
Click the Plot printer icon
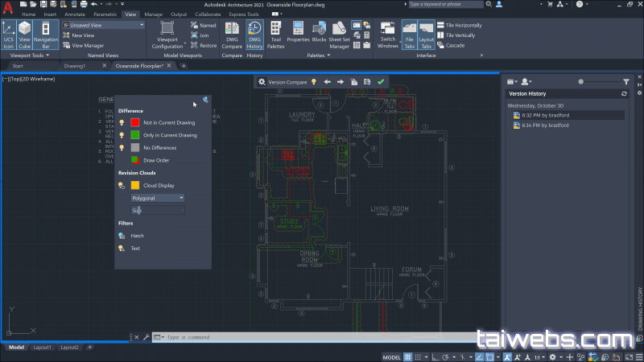[84, 4]
